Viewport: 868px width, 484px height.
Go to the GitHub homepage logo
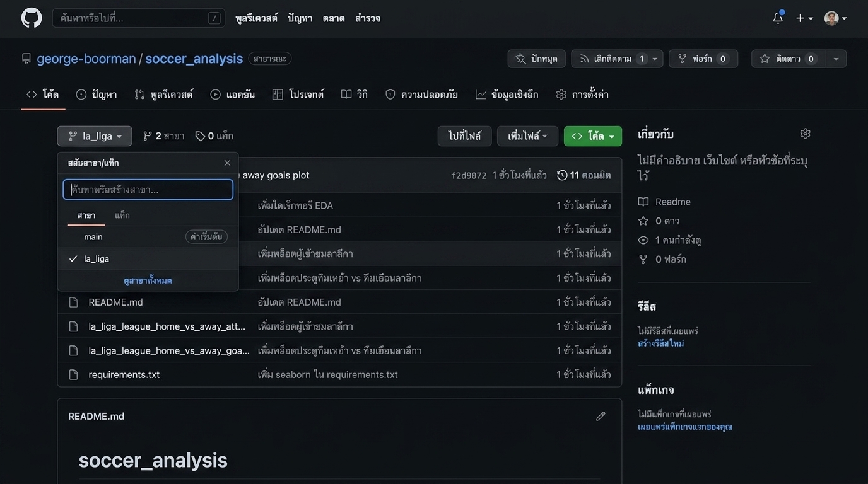tap(32, 18)
